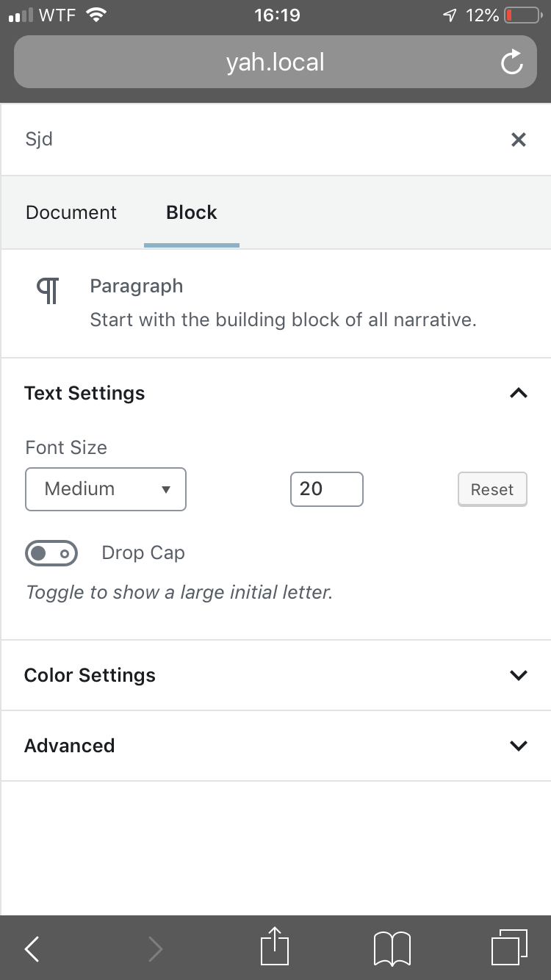Enable the Drop Cap toggle
This screenshot has height=980, width=551.
[51, 553]
